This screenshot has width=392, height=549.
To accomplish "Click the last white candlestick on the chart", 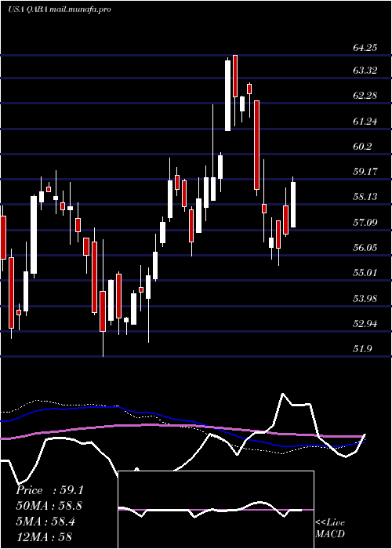I will (293, 205).
